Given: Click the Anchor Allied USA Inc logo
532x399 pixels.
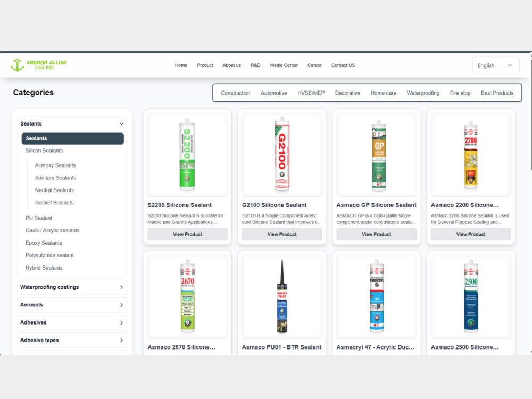Looking at the screenshot, I should pos(38,65).
